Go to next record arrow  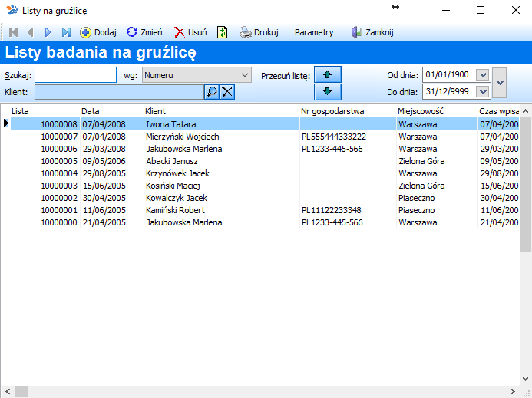48,32
